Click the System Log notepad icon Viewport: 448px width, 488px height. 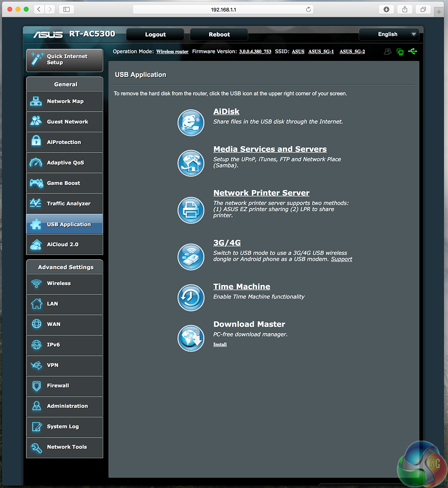click(x=37, y=427)
